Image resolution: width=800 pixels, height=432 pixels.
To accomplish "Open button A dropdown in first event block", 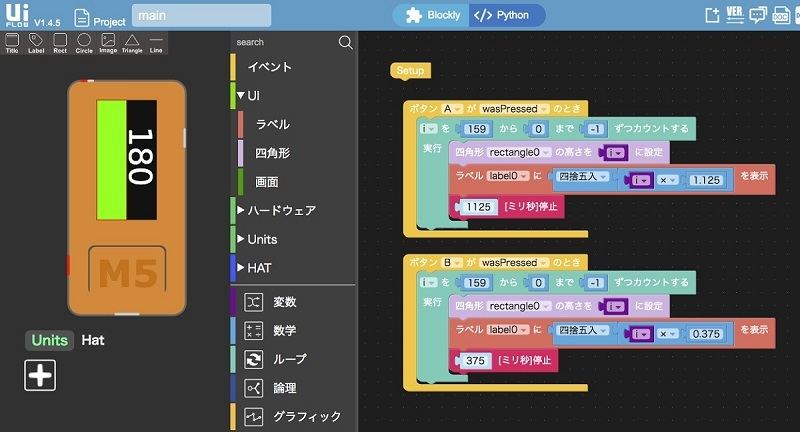I will click(x=451, y=108).
